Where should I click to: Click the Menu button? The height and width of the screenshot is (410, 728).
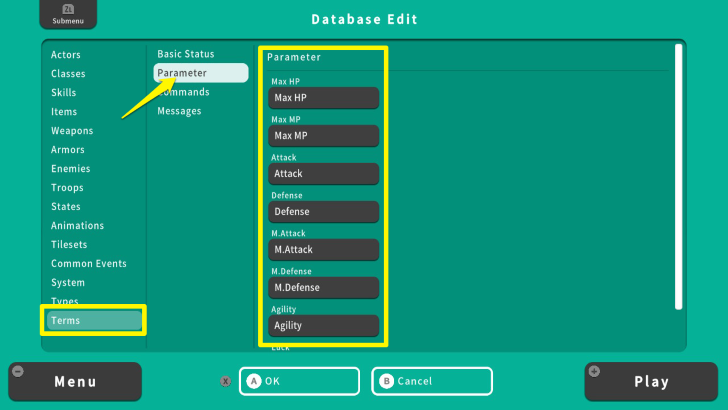pos(75,382)
